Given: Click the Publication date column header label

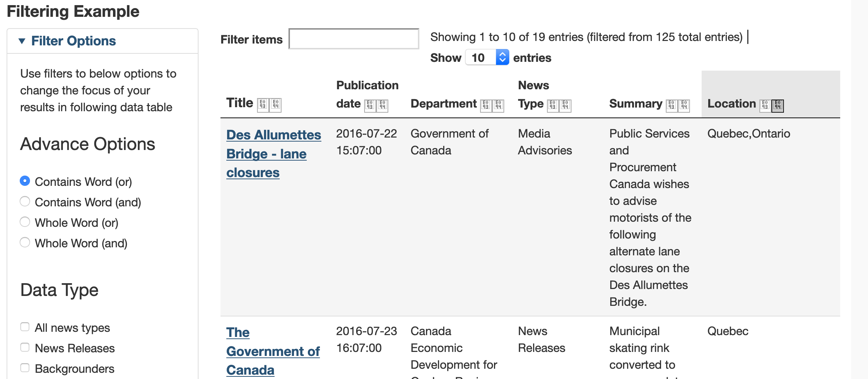Looking at the screenshot, I should click(x=367, y=94).
